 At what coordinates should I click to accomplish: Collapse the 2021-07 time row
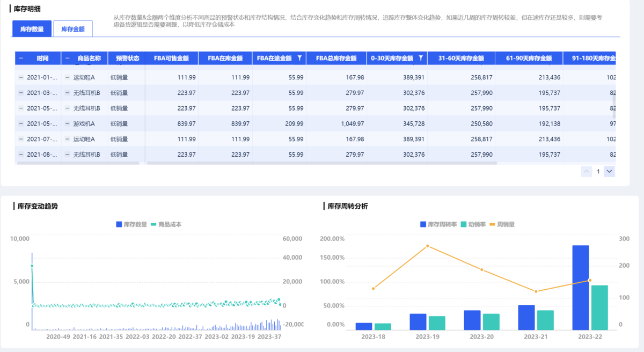(21, 139)
